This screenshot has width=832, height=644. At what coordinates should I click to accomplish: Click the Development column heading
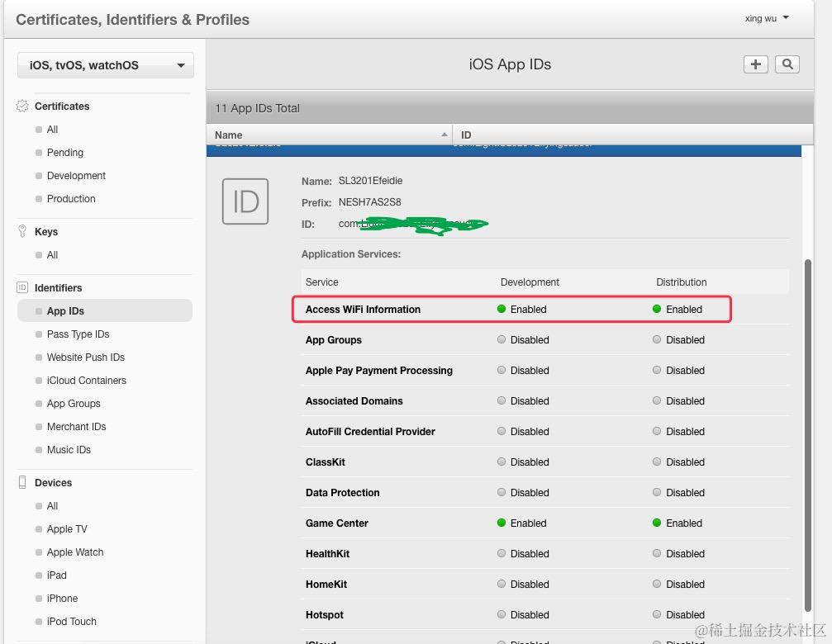(530, 282)
